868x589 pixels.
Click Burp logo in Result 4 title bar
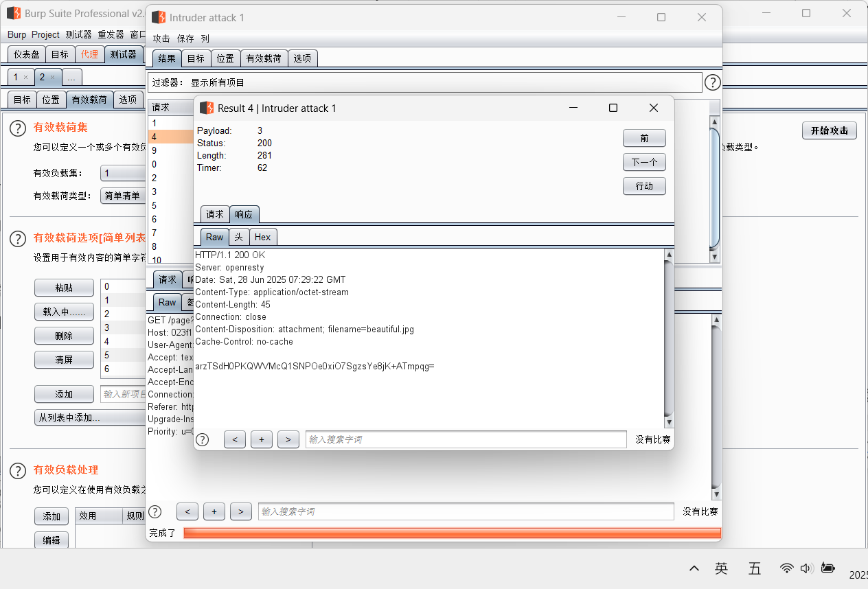tap(207, 108)
